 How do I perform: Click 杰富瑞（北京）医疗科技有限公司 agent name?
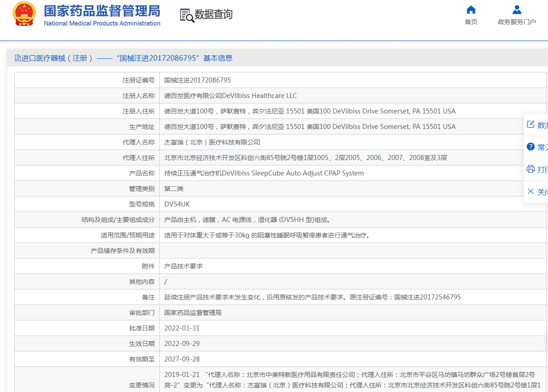point(212,142)
